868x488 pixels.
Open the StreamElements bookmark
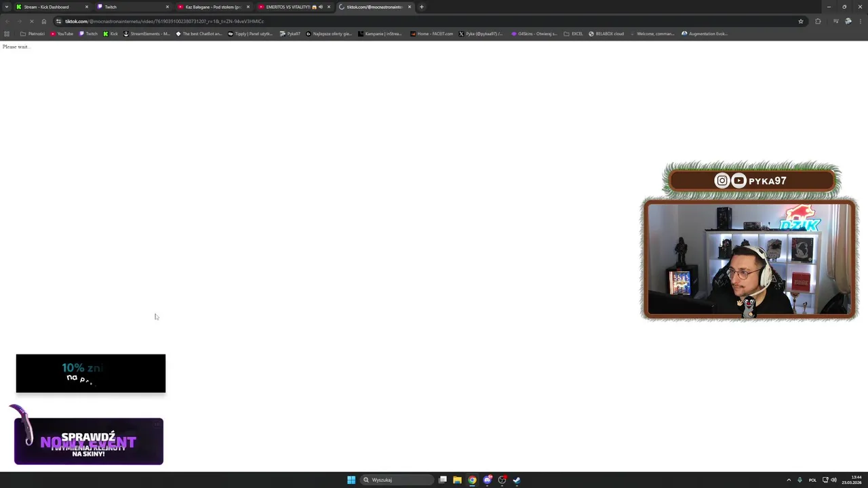[x=146, y=34]
